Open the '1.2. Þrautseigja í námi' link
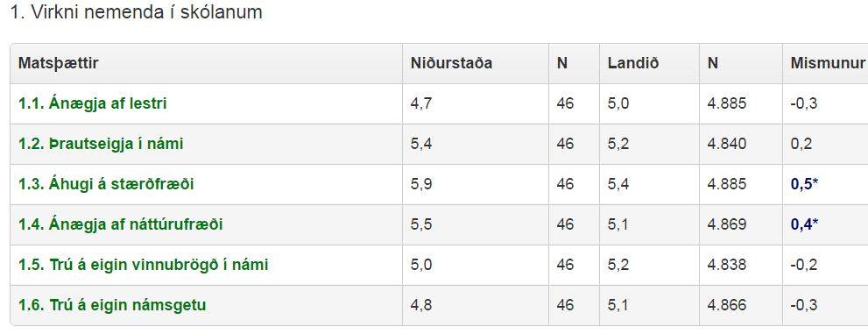 (x=101, y=144)
